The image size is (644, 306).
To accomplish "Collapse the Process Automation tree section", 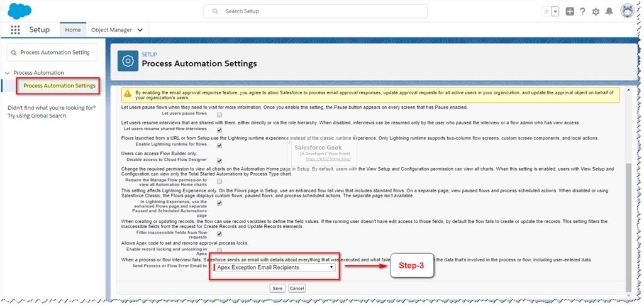I will (7, 73).
